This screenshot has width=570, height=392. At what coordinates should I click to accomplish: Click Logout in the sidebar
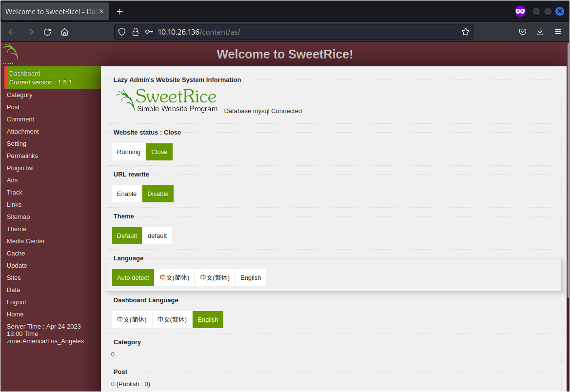[x=17, y=302]
